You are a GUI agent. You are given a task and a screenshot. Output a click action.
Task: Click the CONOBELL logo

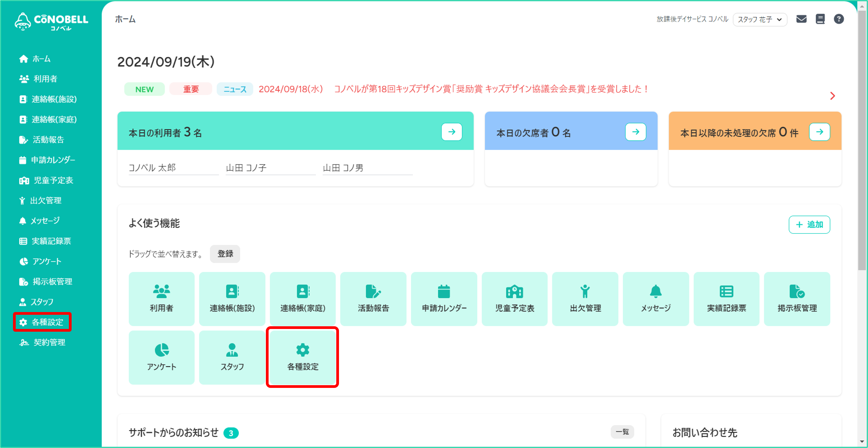coord(52,21)
